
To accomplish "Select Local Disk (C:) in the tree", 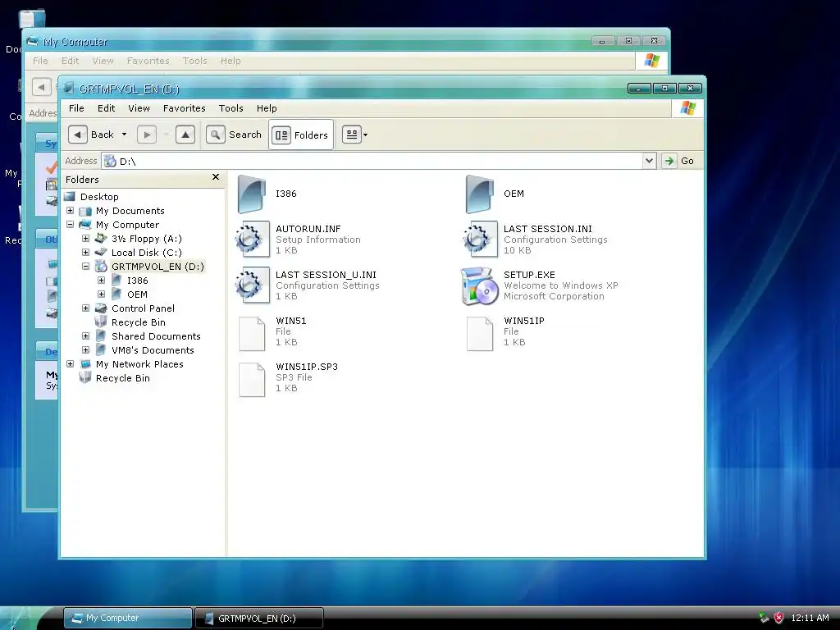I will pos(147,253).
